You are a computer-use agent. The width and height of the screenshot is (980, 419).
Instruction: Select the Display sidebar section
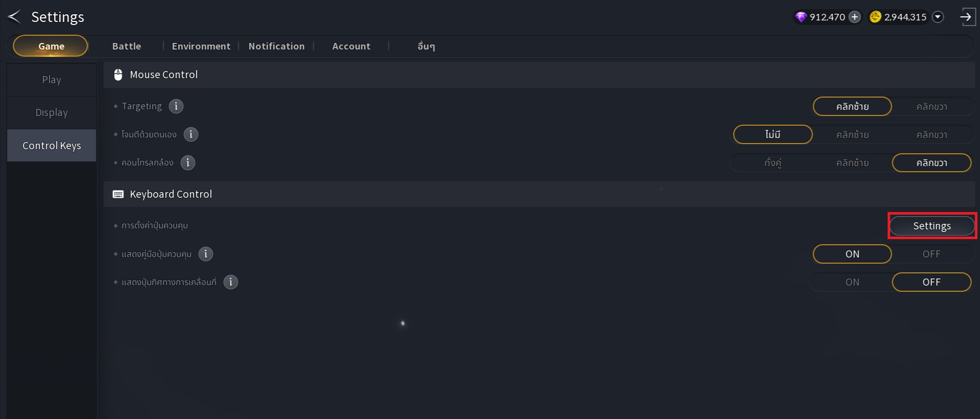tap(52, 112)
